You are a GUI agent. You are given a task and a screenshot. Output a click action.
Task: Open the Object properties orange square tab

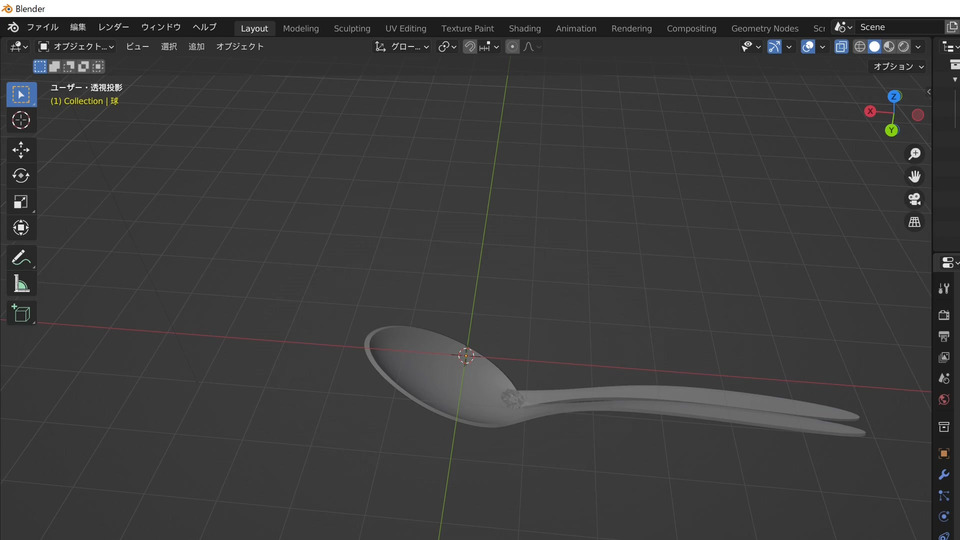pos(944,454)
